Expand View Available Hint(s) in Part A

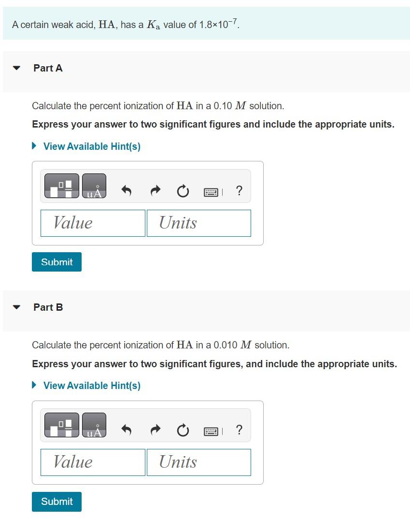[x=92, y=146]
